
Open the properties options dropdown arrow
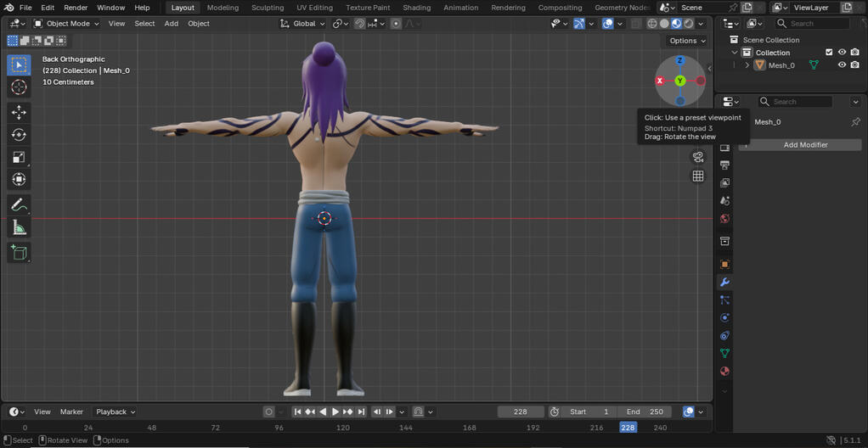(856, 102)
